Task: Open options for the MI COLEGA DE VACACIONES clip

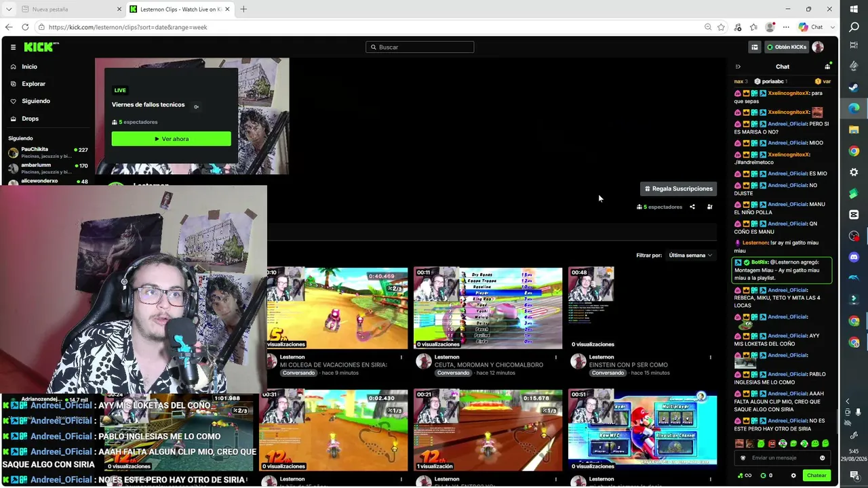Action: [401, 357]
